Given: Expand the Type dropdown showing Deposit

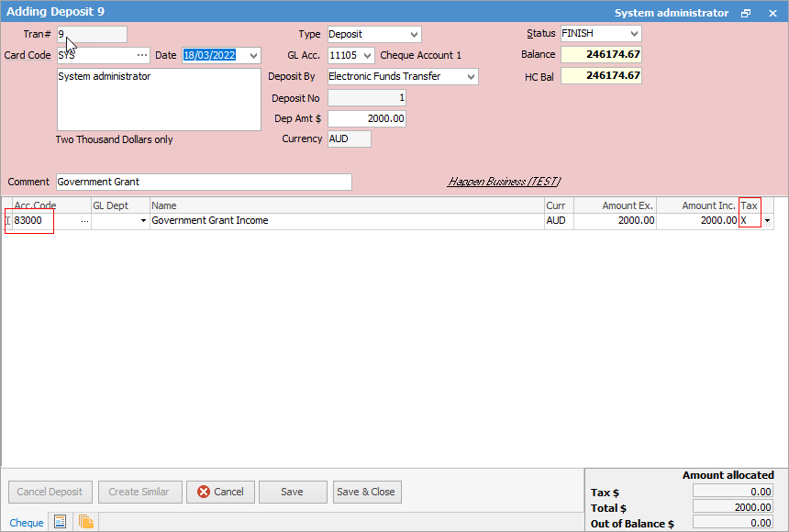Looking at the screenshot, I should click(x=414, y=34).
